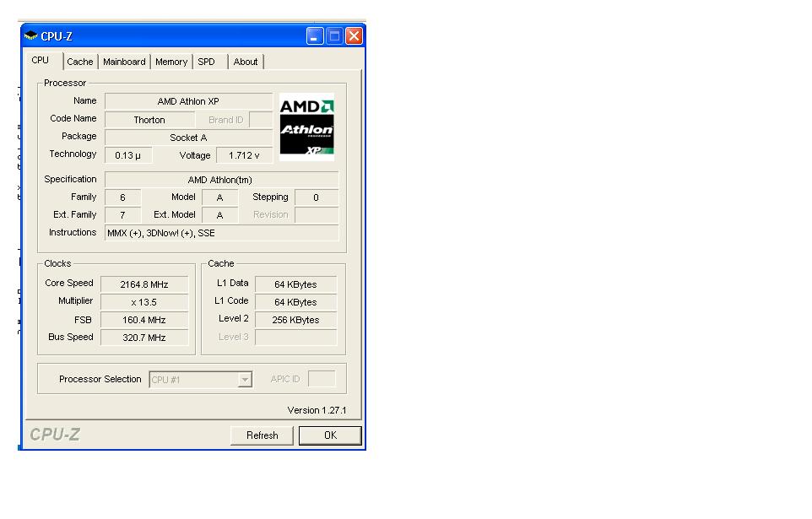
Task: Select the Instructions field text
Action: coord(221,233)
